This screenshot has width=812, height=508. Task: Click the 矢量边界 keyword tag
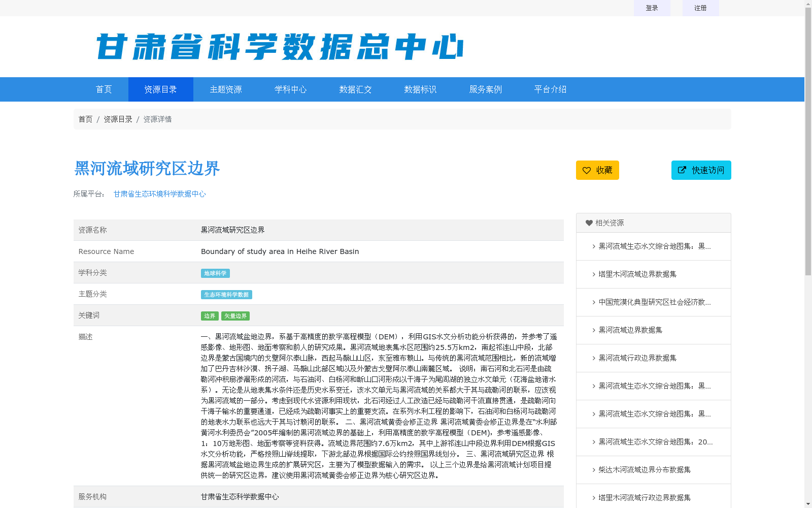pos(235,316)
